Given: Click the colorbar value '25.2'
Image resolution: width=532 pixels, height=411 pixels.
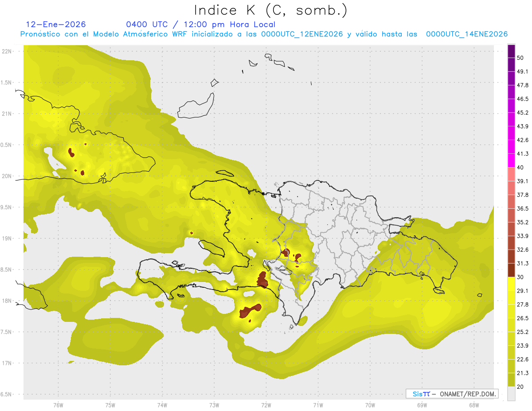Looking at the screenshot, I should pyautogui.click(x=523, y=332).
